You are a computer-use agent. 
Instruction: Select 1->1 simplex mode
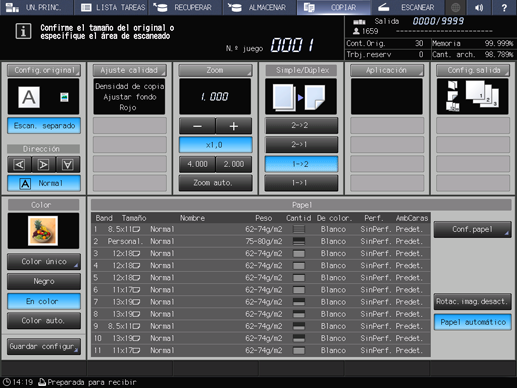tap(301, 183)
